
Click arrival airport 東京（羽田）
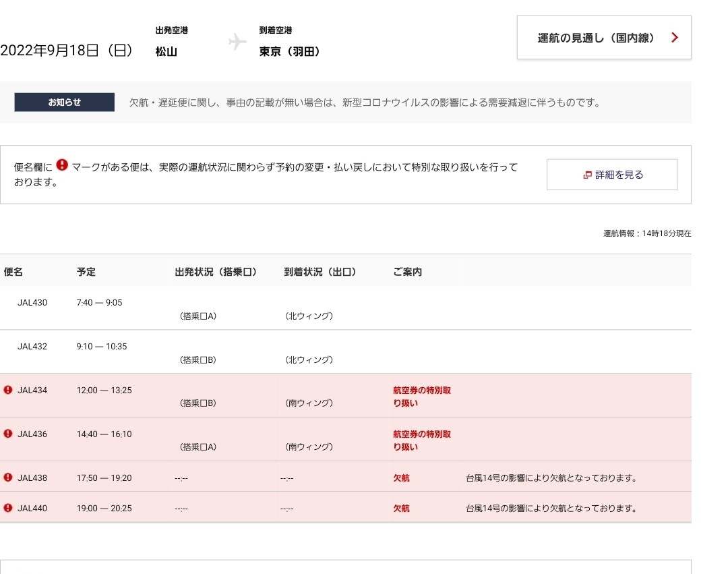coord(291,51)
